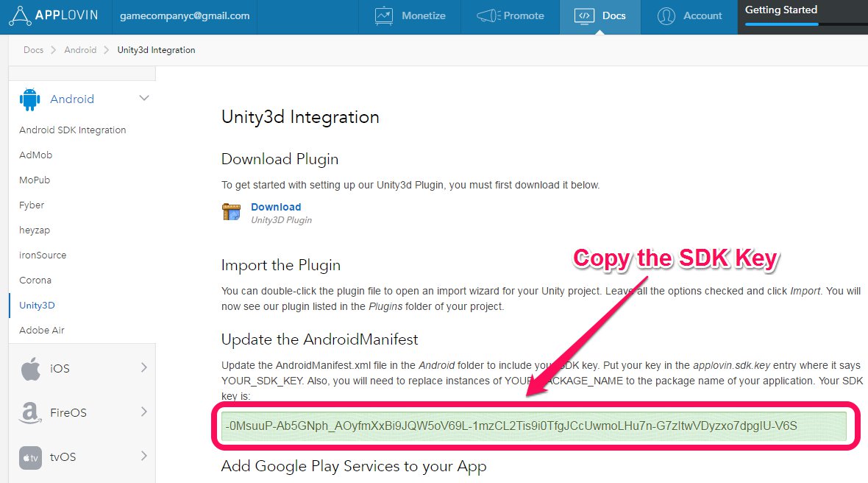Open the MoPub sidebar page
The image size is (868, 483).
[x=35, y=180]
